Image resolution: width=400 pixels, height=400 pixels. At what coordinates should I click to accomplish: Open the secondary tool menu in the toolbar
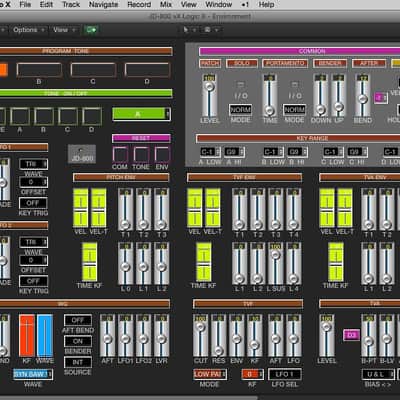(x=211, y=30)
